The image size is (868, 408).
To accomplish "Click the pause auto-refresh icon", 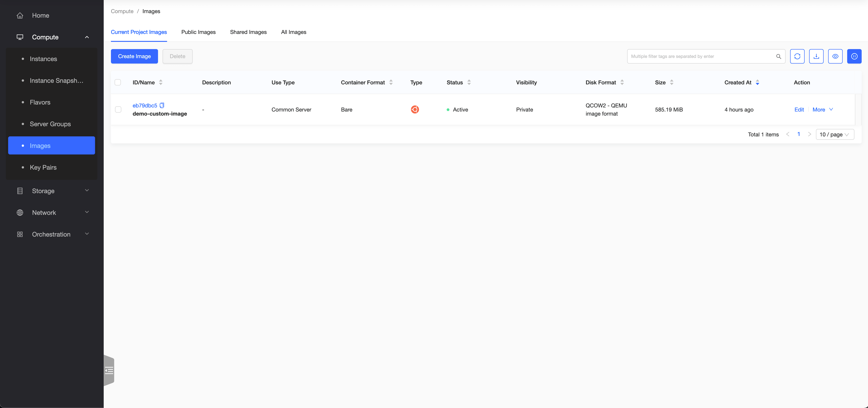I will [854, 56].
